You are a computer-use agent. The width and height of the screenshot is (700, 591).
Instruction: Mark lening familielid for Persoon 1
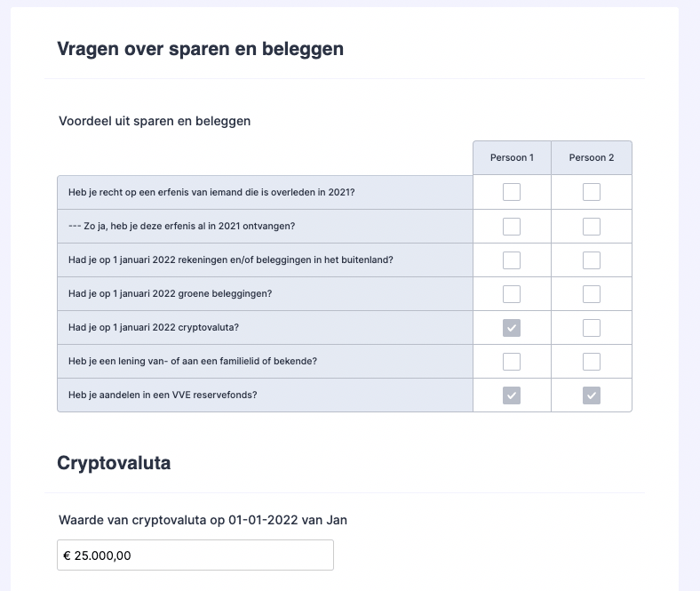[x=512, y=362]
